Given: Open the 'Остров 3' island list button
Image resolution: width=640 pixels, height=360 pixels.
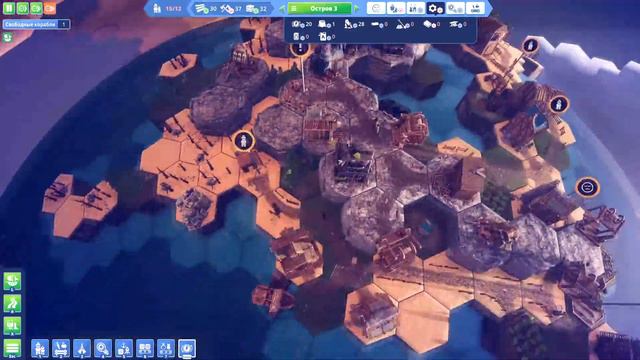Looking at the screenshot, I should point(320,8).
